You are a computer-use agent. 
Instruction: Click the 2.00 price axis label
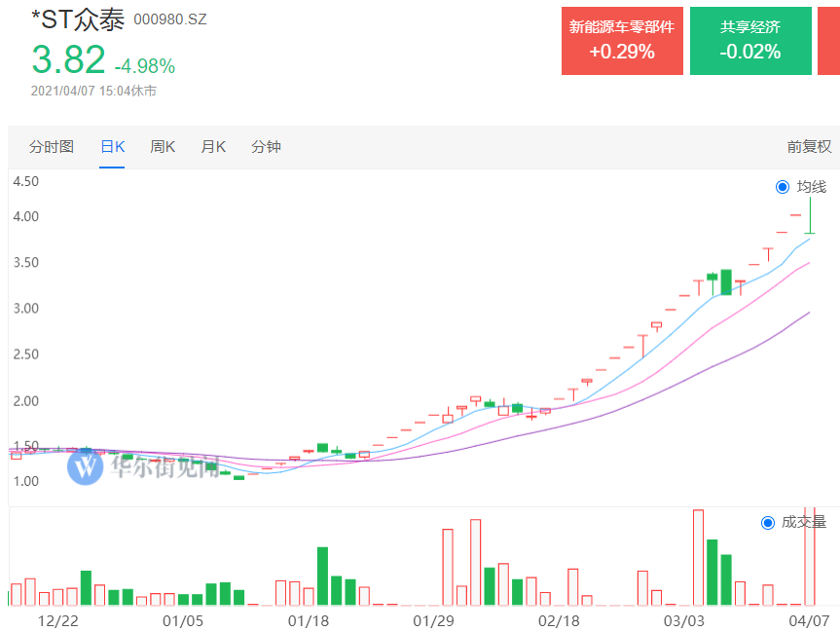click(25, 401)
